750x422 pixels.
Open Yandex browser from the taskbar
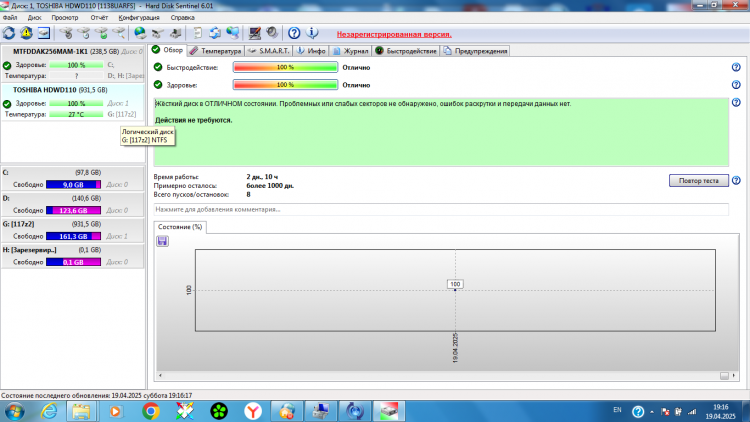(253, 411)
